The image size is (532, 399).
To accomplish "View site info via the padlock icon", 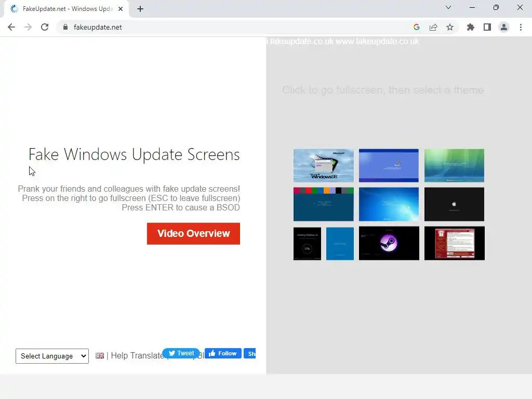I will [x=65, y=27].
